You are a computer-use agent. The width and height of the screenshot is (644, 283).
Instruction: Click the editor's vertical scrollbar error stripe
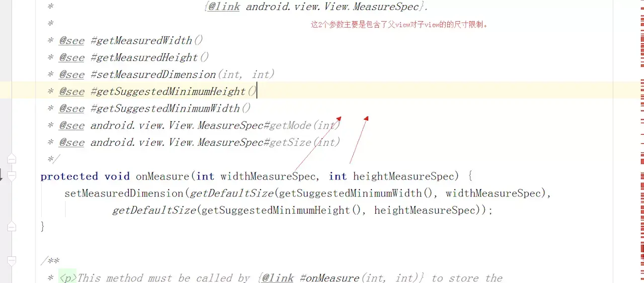641,141
